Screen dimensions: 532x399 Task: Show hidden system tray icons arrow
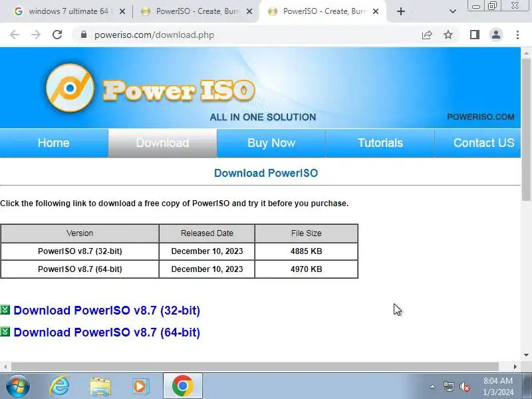click(x=432, y=386)
